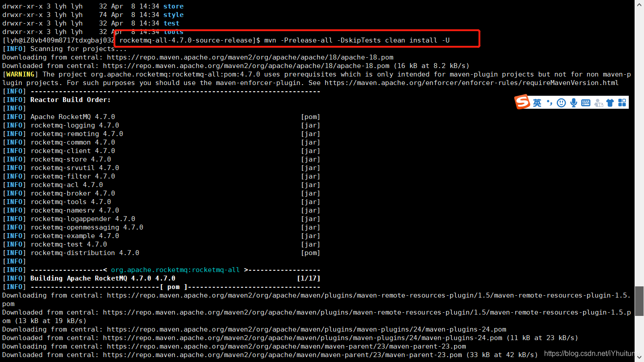This screenshot has height=362, width=644.
Task: Click the 'rocketmq-logging 4.7.0' row
Action: coord(161,125)
